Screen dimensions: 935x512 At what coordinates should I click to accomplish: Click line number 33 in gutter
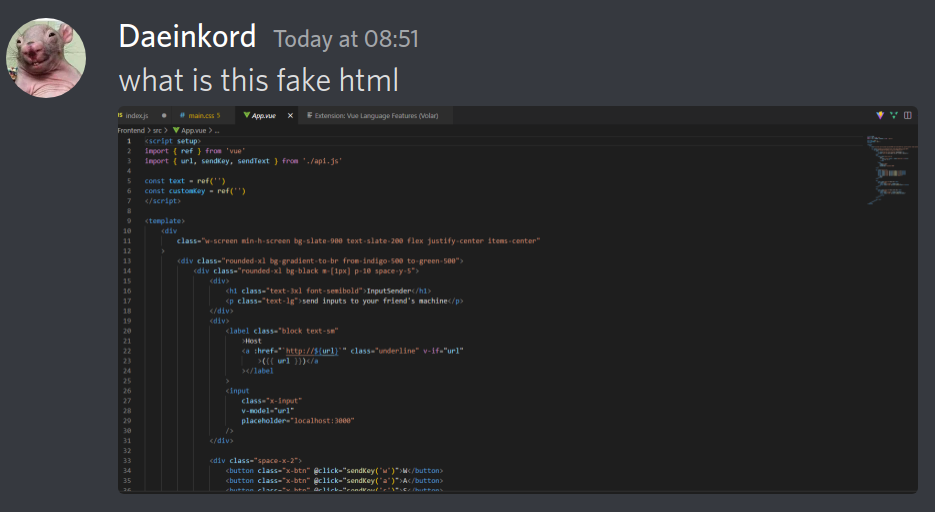tap(127, 461)
